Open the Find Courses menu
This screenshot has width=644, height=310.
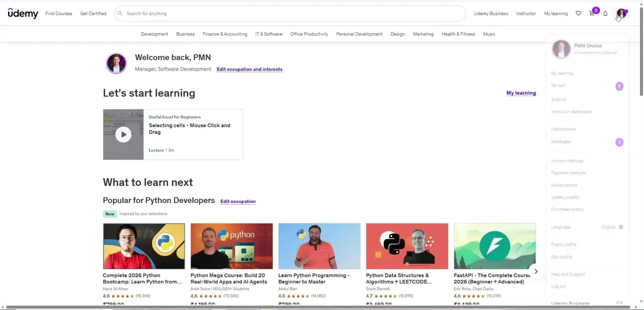click(59, 14)
